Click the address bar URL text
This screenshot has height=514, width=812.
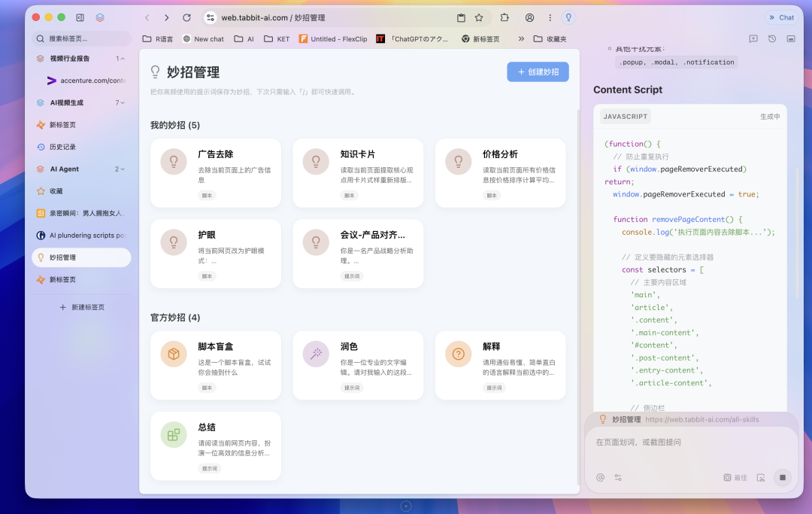coord(274,17)
